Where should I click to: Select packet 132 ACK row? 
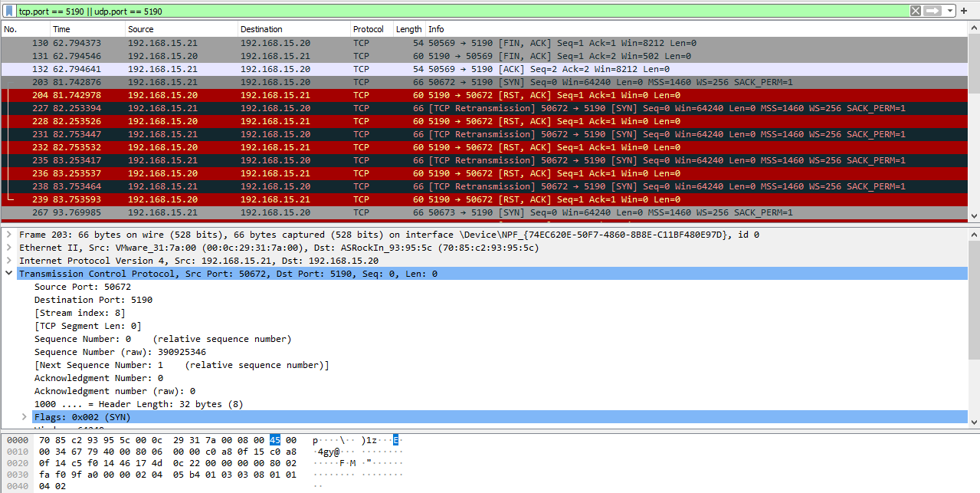pyautogui.click(x=460, y=69)
